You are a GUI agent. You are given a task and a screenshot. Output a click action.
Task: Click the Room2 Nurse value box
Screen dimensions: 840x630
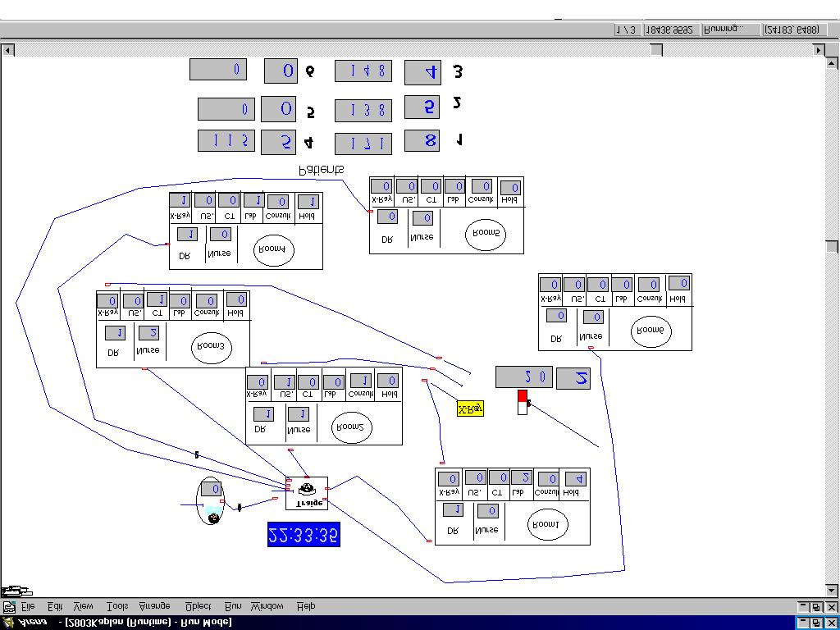point(299,414)
